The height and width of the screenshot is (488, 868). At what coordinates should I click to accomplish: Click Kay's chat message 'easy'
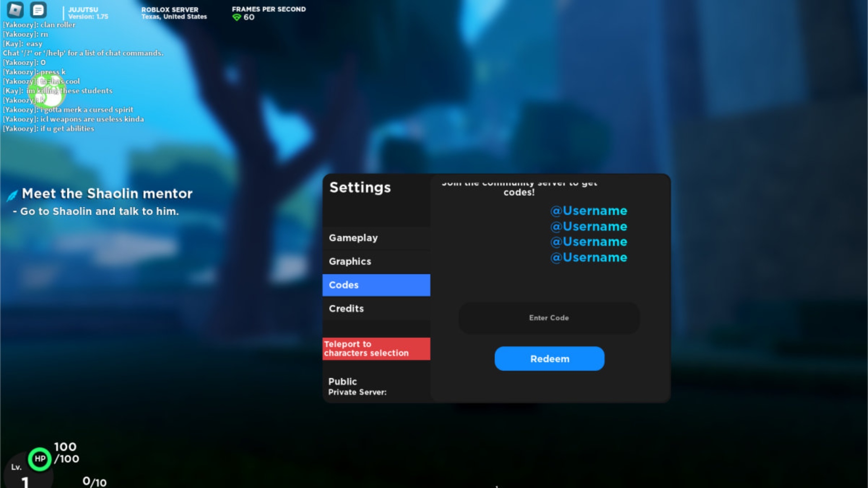pyautogui.click(x=23, y=44)
